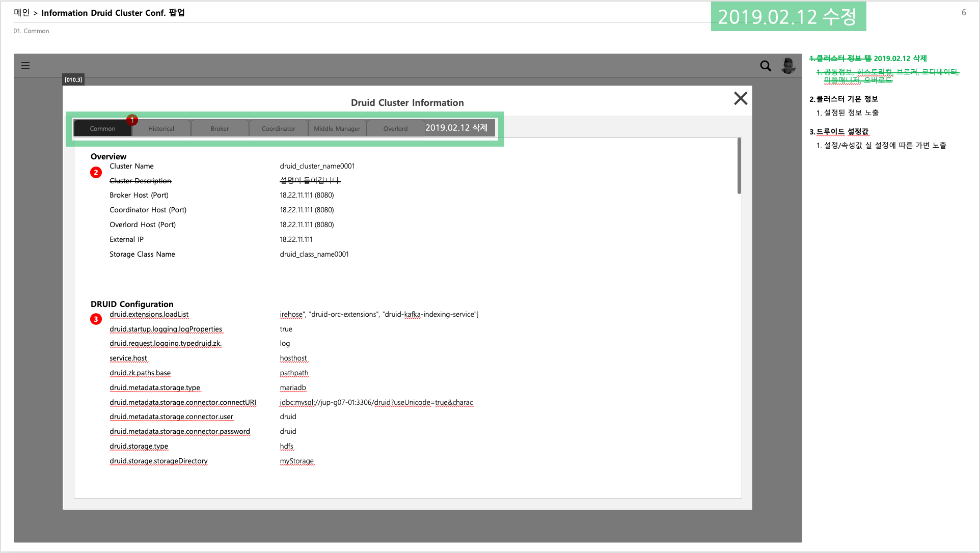Click the popup vertical scrollbar thumb

[x=739, y=166]
